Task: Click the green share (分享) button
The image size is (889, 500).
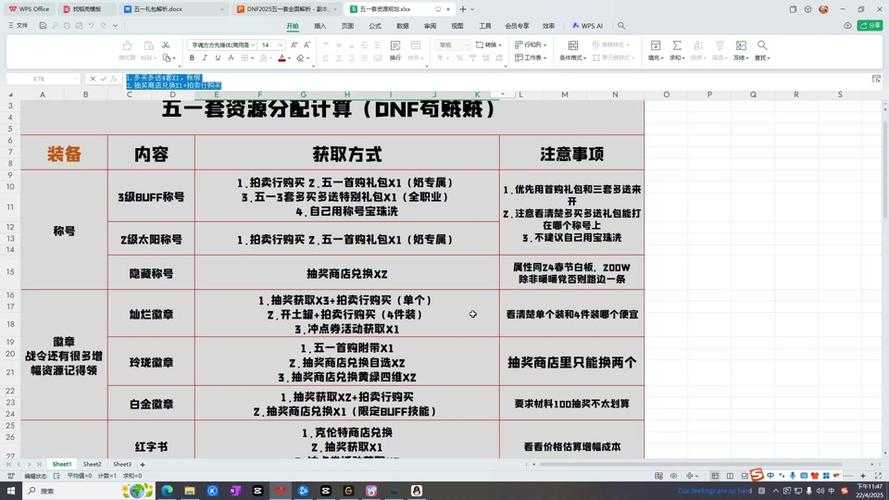Action: (870, 26)
